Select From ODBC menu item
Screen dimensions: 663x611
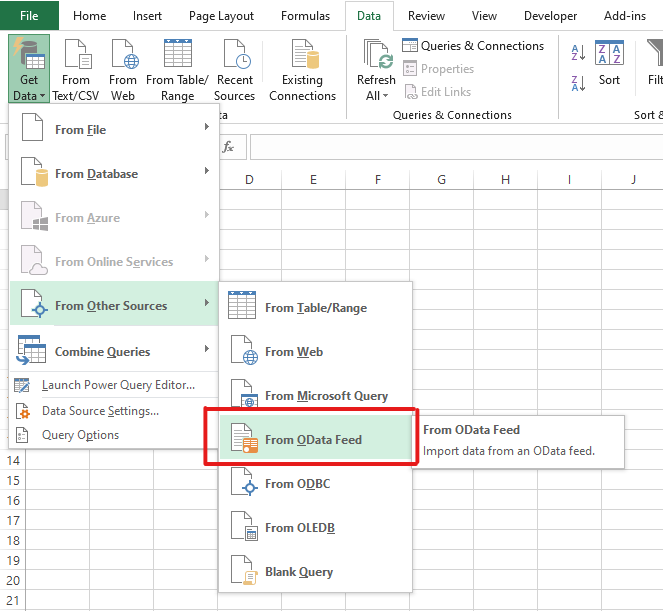pos(297,484)
